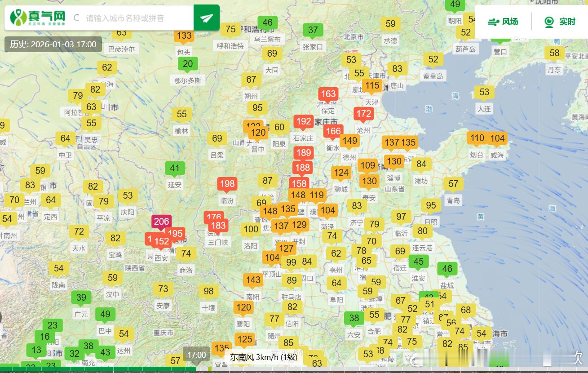
Task: Open the green 41 marker above 延安
Action: click(x=175, y=169)
